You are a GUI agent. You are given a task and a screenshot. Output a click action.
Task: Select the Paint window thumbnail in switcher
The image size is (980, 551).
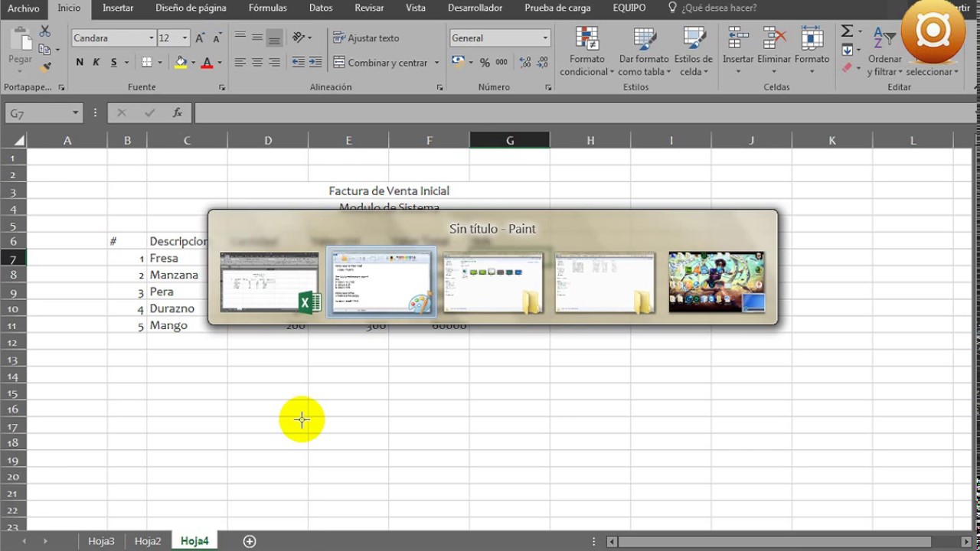(381, 282)
